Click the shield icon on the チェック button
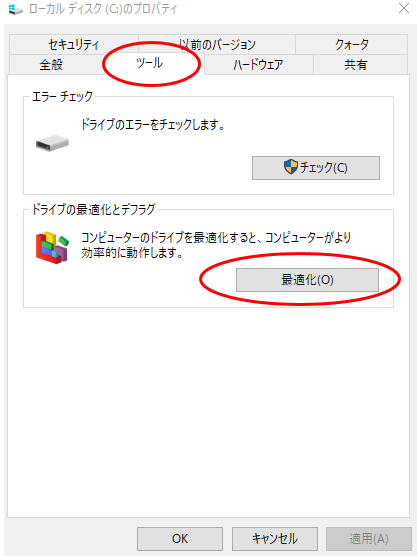The image size is (417, 556). 290,167
